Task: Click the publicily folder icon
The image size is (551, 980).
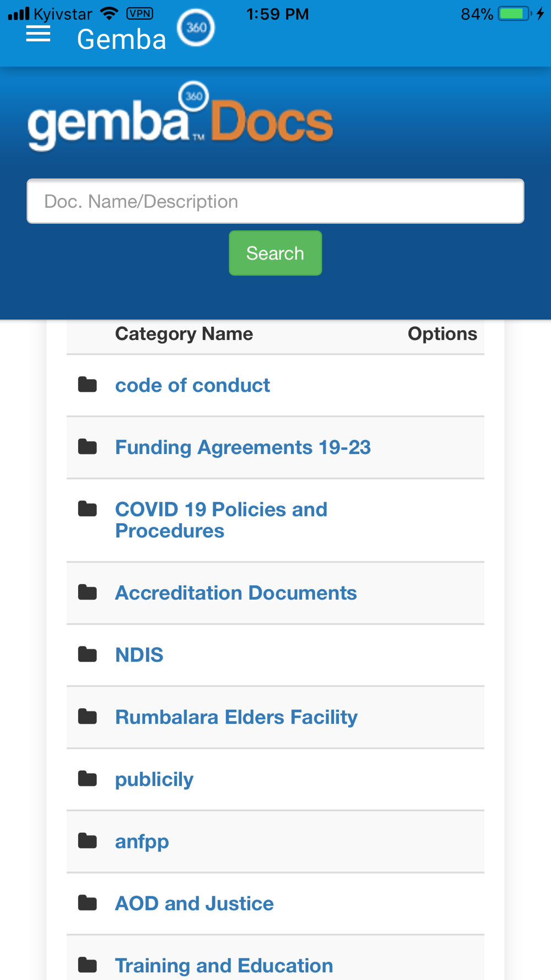Action: pos(88,779)
